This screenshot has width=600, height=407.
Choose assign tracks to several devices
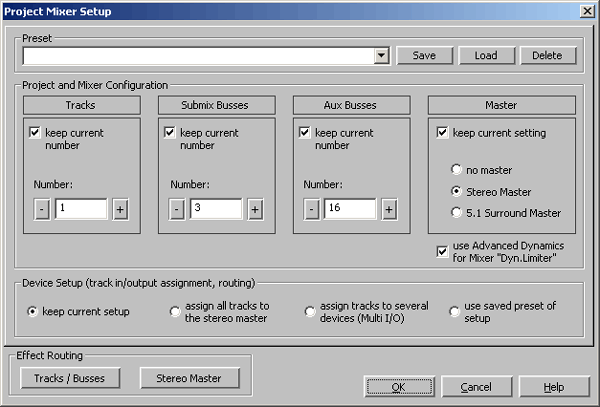coord(310,312)
